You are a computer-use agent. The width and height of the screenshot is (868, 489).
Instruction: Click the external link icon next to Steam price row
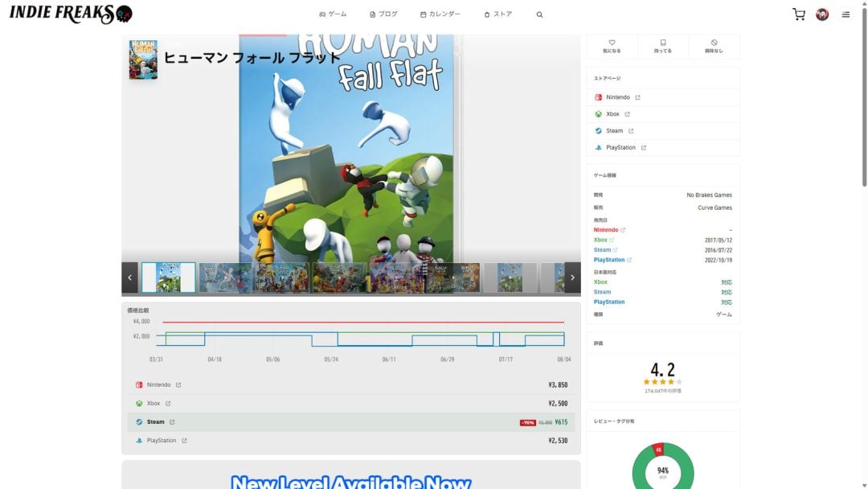pos(172,422)
